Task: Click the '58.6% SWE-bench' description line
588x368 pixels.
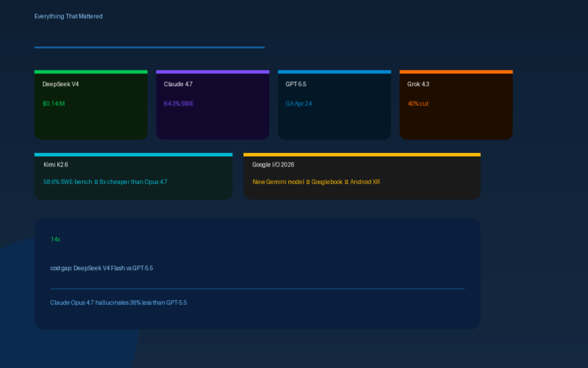Action: click(x=105, y=182)
